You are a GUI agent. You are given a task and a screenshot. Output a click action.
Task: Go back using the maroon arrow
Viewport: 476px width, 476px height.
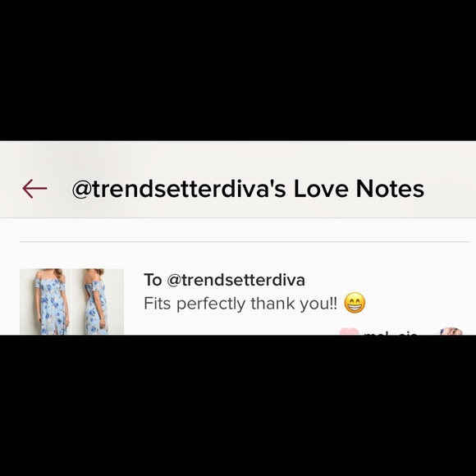pyautogui.click(x=34, y=189)
